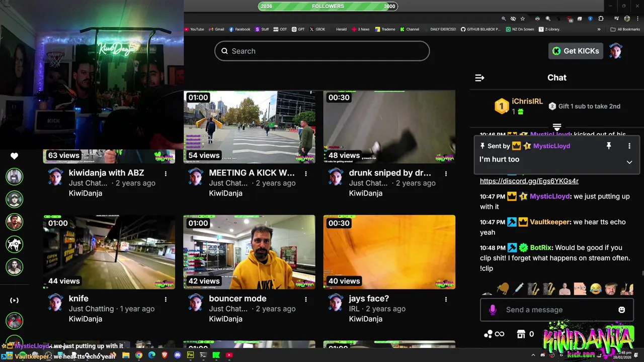Open the GROK bookmark

point(317,29)
